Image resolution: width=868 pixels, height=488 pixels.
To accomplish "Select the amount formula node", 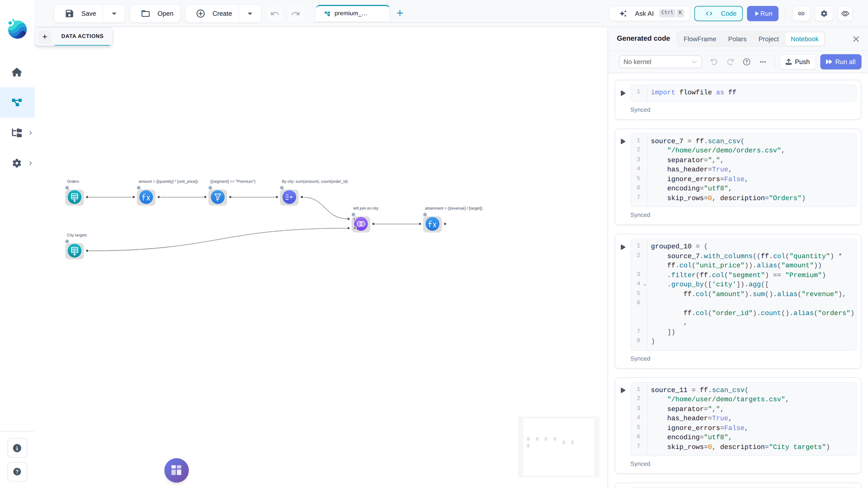I will click(x=146, y=197).
